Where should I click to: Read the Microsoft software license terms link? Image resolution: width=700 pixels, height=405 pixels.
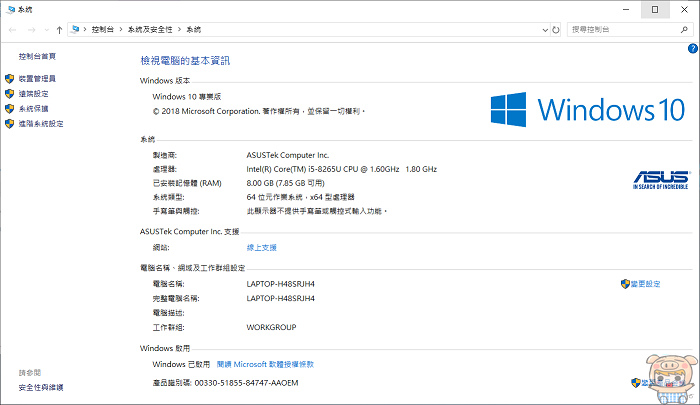point(265,364)
